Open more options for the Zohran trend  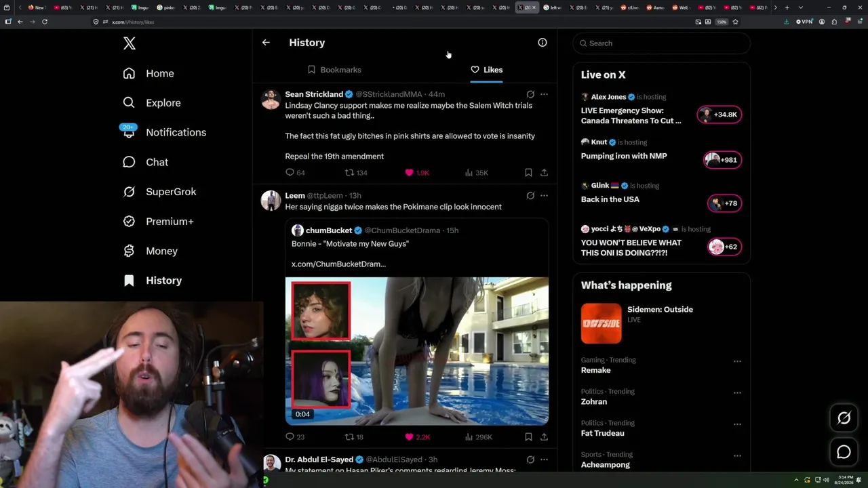[x=737, y=393]
